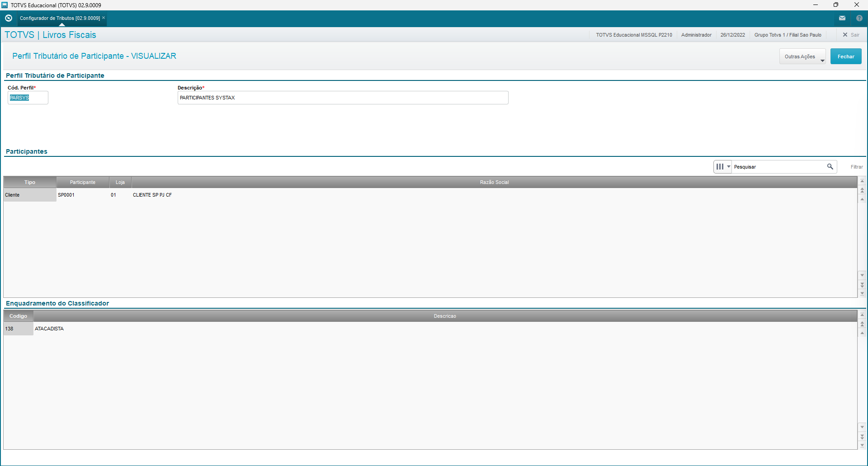
Task: Open the help question mark icon
Action: (859, 18)
